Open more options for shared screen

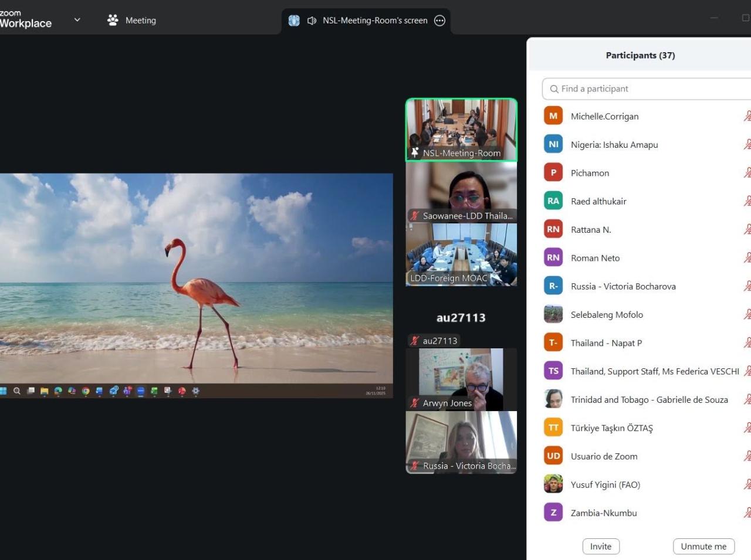coord(439,21)
